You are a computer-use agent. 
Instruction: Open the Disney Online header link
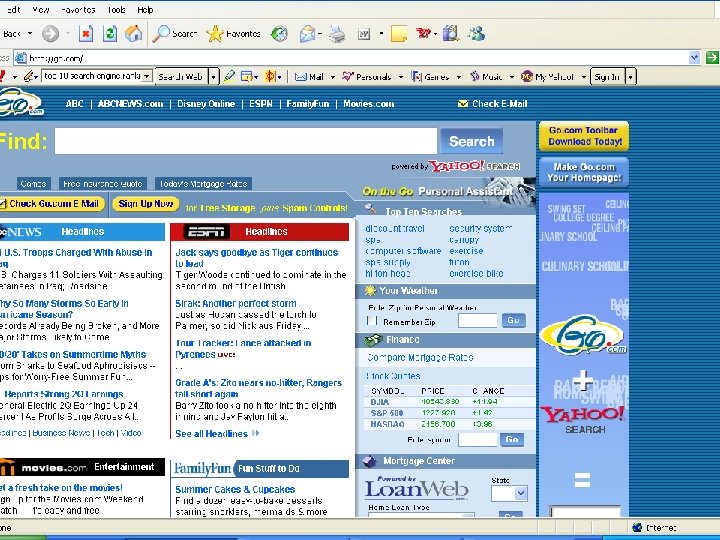[x=206, y=104]
